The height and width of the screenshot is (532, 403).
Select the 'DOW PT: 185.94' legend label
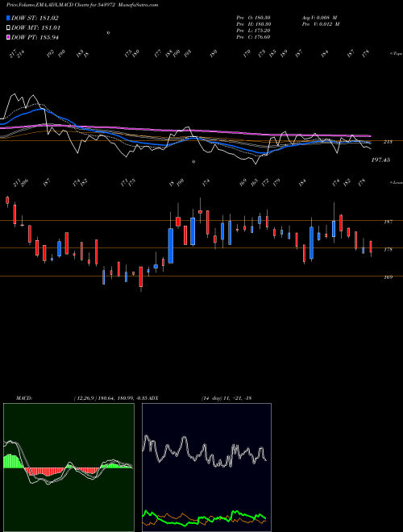(35, 37)
